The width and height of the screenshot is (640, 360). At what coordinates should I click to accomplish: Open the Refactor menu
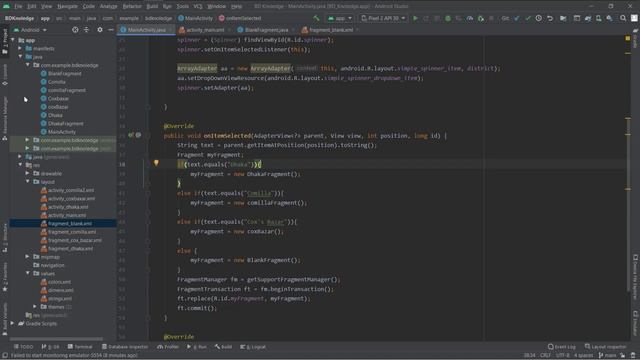132,6
